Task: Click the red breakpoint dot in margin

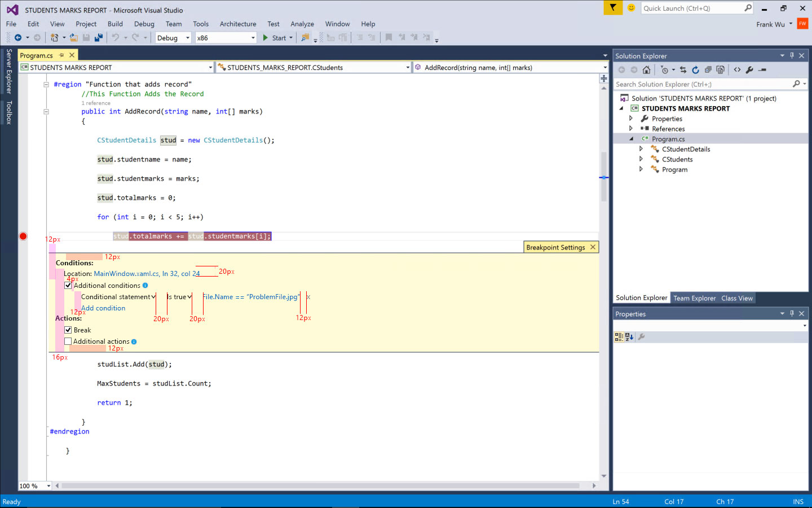Action: [23, 236]
